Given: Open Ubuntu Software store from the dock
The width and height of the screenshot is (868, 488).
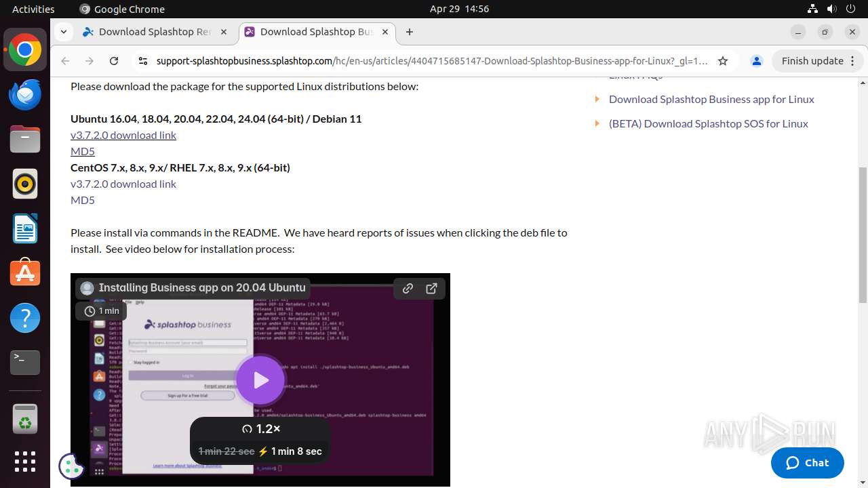Looking at the screenshot, I should [25, 273].
